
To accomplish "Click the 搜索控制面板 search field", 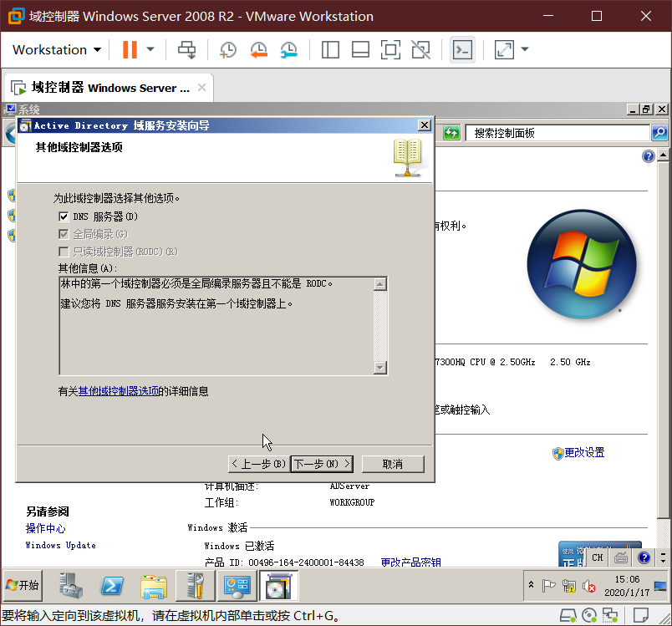I will [x=557, y=133].
